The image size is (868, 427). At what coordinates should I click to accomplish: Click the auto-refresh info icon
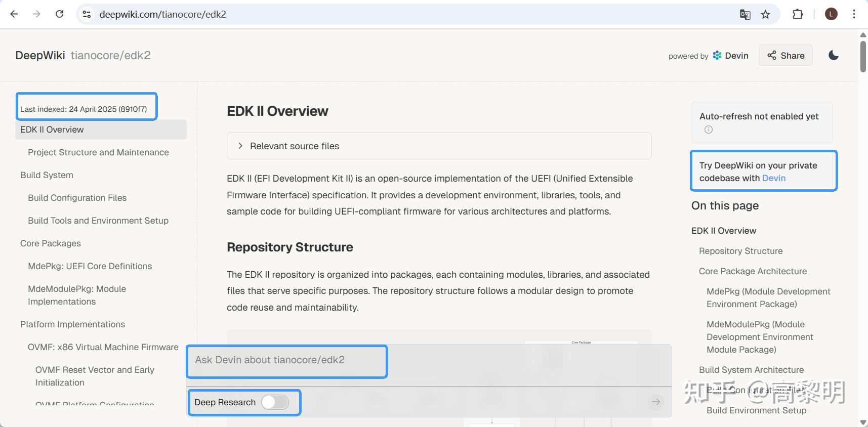pos(709,130)
